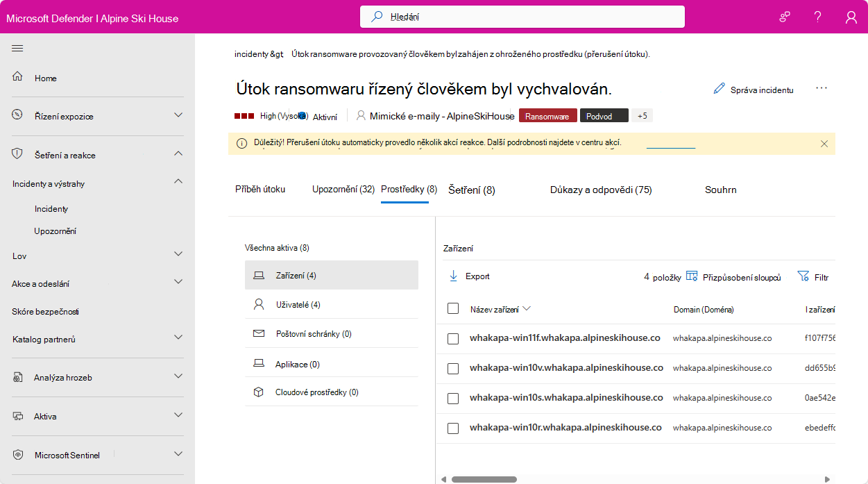Viewport: 868px width, 484px height.
Task: Expand the Analýza hrozeb chevron
Action: pyautogui.click(x=178, y=376)
